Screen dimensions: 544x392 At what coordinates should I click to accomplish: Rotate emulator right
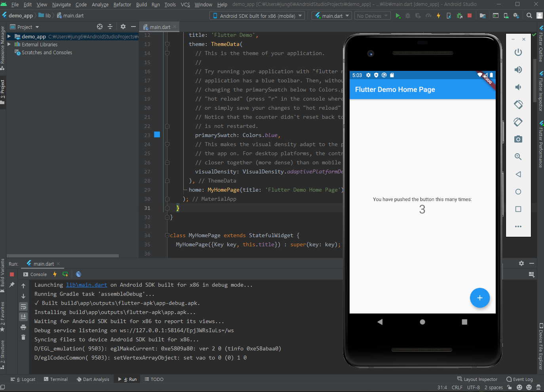(x=518, y=122)
